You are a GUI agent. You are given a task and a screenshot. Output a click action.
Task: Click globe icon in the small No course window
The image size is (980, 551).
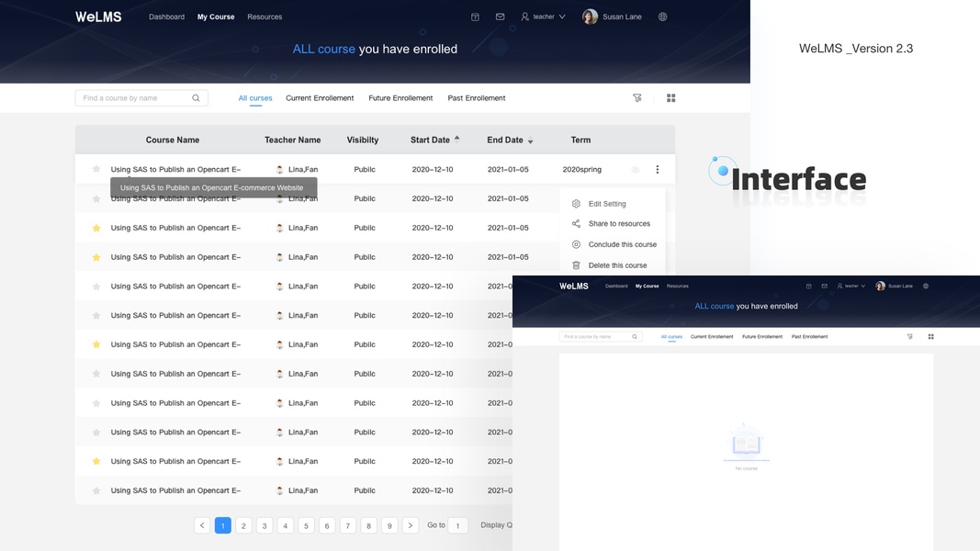(926, 287)
